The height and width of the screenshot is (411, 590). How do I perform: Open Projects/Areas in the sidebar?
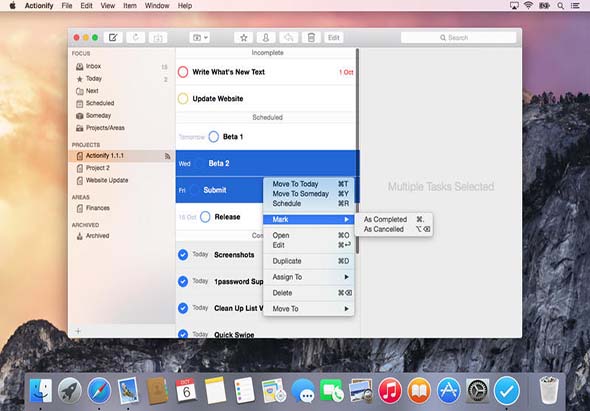click(x=122, y=128)
